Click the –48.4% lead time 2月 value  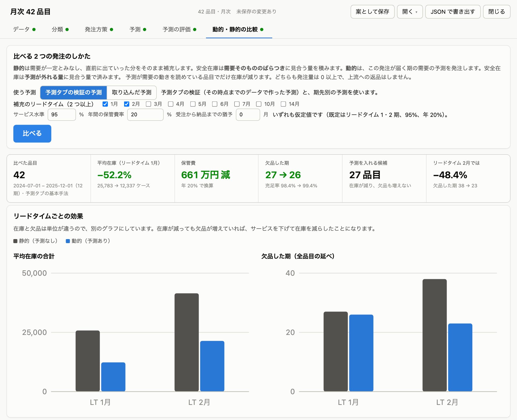(450, 175)
